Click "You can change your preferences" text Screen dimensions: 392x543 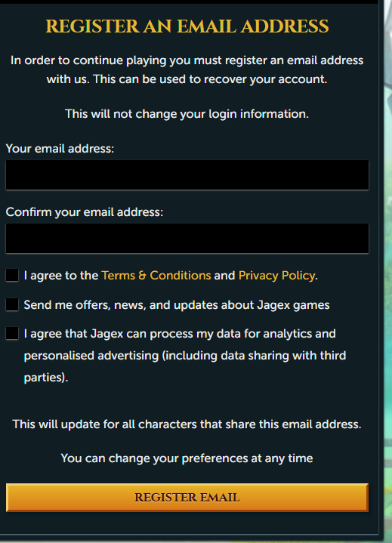pyautogui.click(x=187, y=458)
